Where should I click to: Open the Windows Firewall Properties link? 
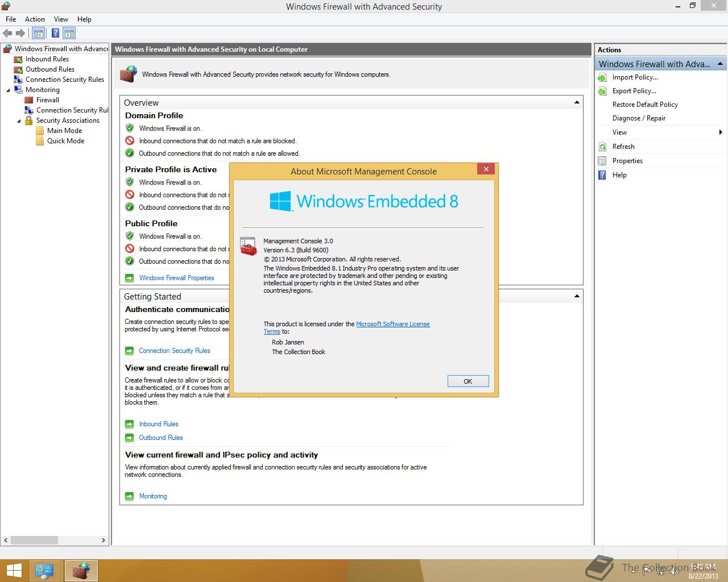pyautogui.click(x=177, y=278)
